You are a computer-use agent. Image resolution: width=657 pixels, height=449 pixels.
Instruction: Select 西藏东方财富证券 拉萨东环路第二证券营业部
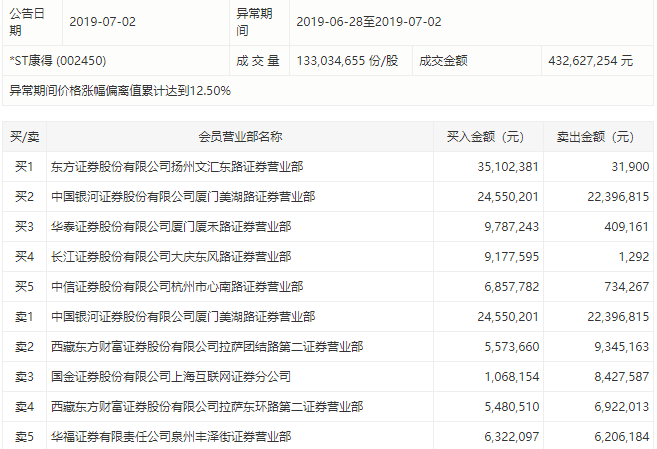[x=207, y=407]
